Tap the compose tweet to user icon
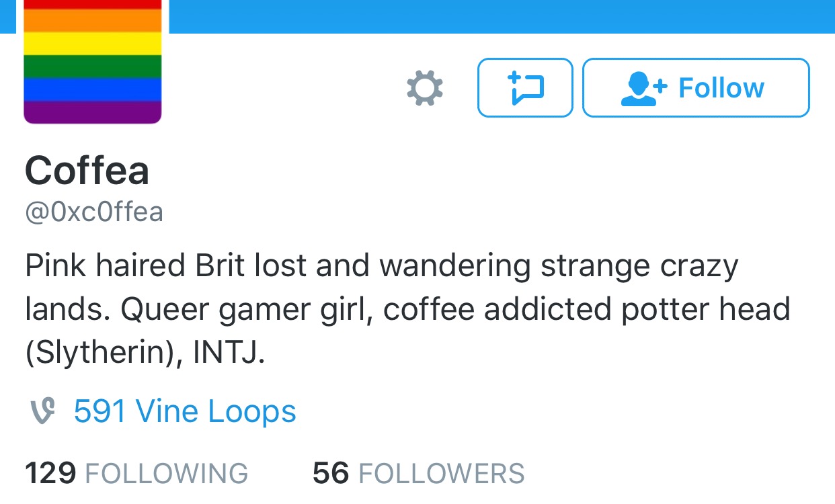The width and height of the screenshot is (835, 504). (525, 88)
